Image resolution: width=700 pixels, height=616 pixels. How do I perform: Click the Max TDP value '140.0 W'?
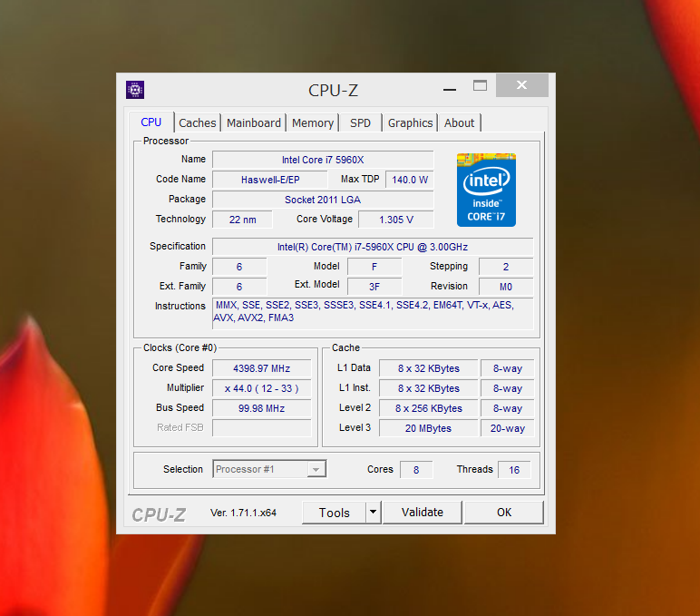click(x=409, y=180)
